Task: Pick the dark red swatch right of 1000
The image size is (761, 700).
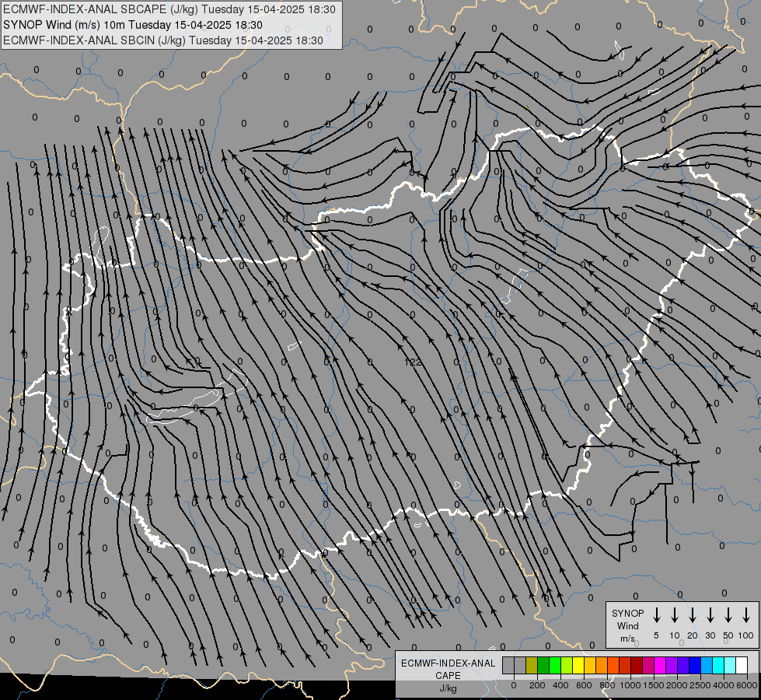Action: 637,665
